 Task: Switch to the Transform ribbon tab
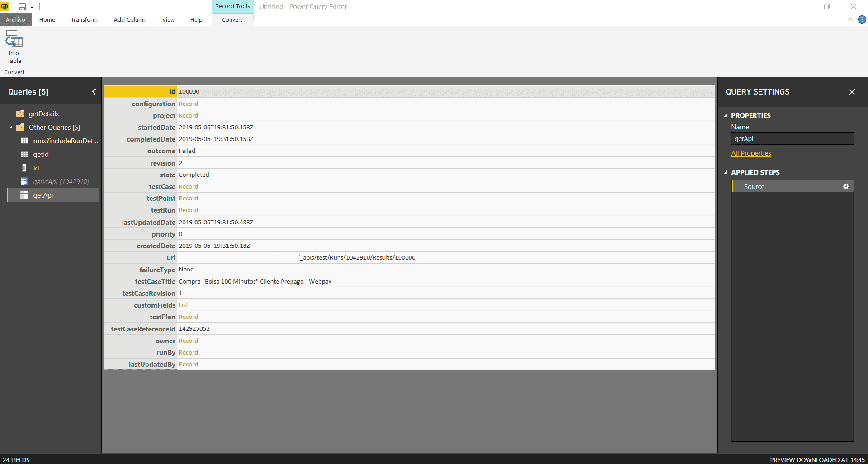(x=84, y=19)
